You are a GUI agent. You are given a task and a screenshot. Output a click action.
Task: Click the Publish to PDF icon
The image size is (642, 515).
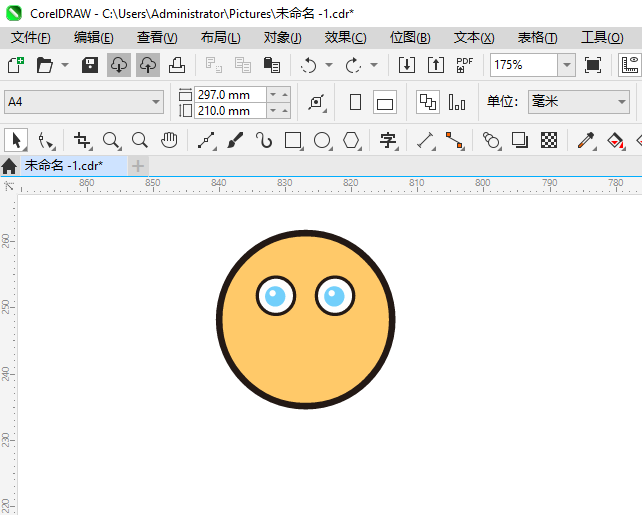[464, 65]
